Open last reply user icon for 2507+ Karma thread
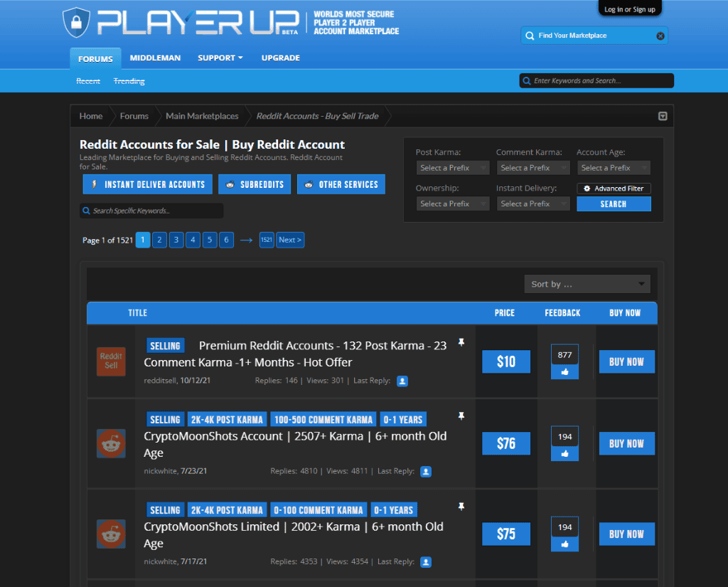This screenshot has width=728, height=587. point(425,472)
